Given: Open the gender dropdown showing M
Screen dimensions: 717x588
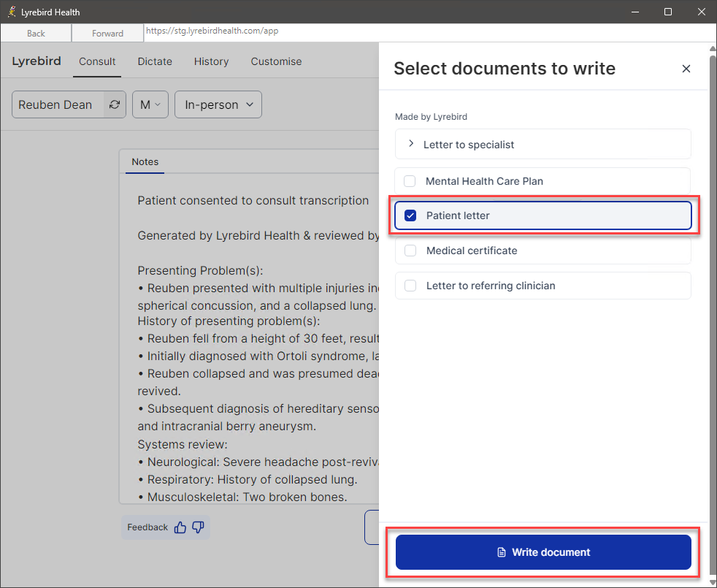Looking at the screenshot, I should coord(150,104).
